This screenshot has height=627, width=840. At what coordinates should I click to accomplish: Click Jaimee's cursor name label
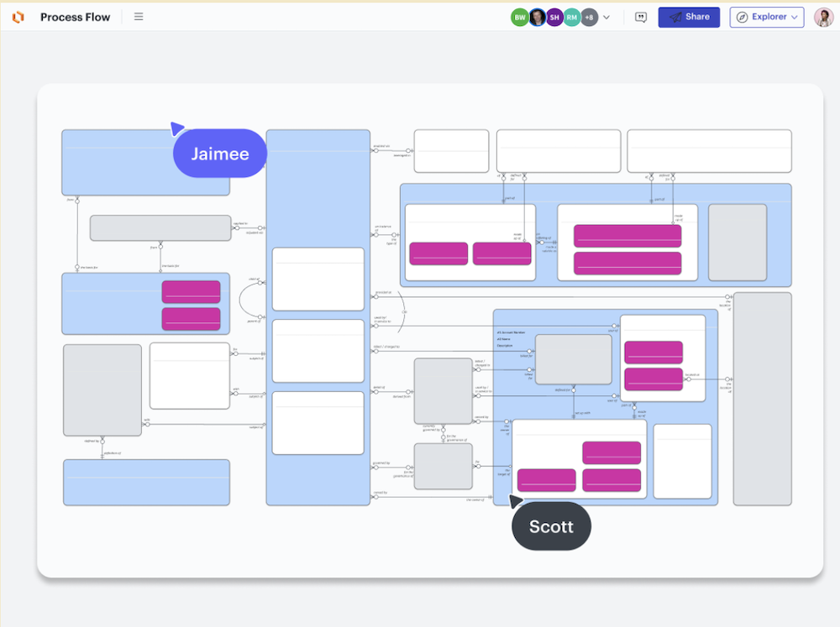[220, 154]
